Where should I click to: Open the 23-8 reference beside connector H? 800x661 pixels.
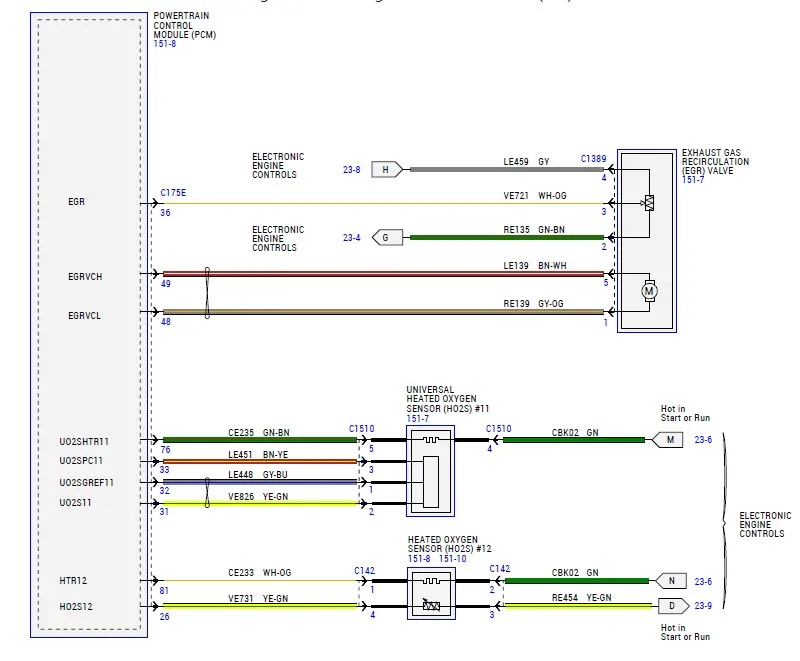pyautogui.click(x=352, y=169)
